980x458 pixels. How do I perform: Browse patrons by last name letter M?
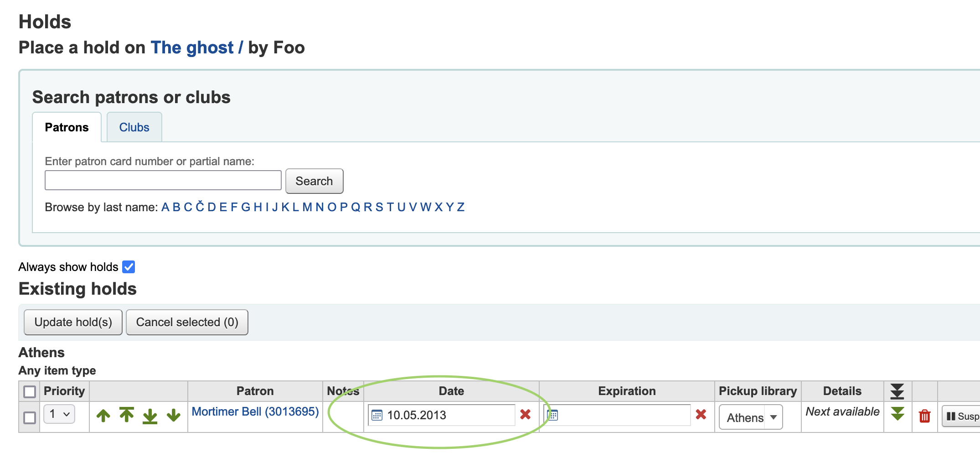(307, 207)
